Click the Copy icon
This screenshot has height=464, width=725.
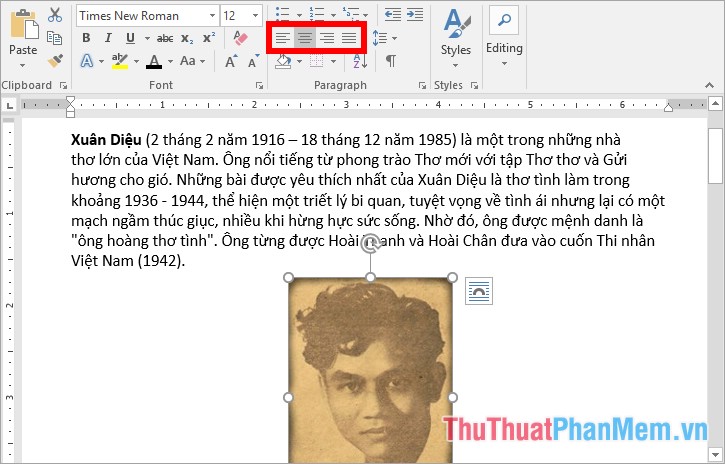(x=55, y=38)
